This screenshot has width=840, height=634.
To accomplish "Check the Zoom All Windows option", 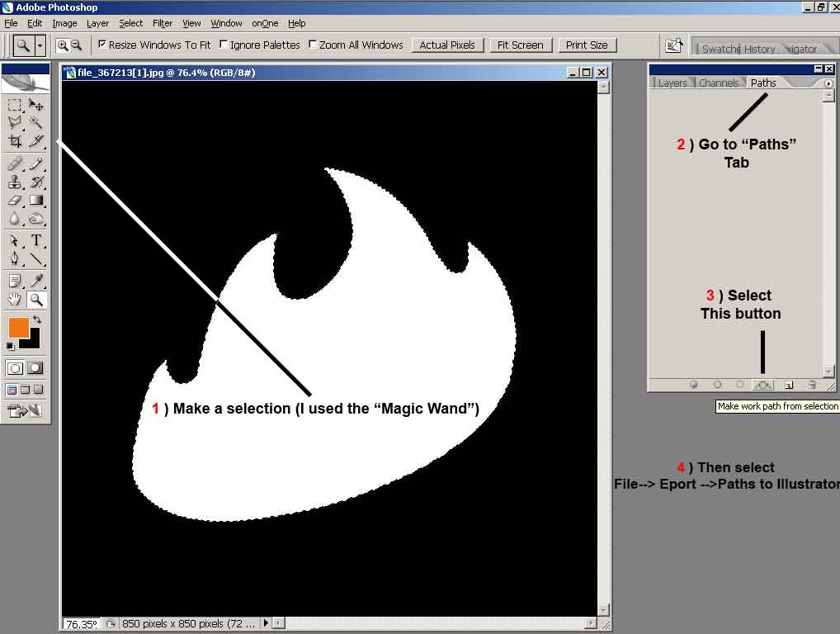I will click(313, 45).
